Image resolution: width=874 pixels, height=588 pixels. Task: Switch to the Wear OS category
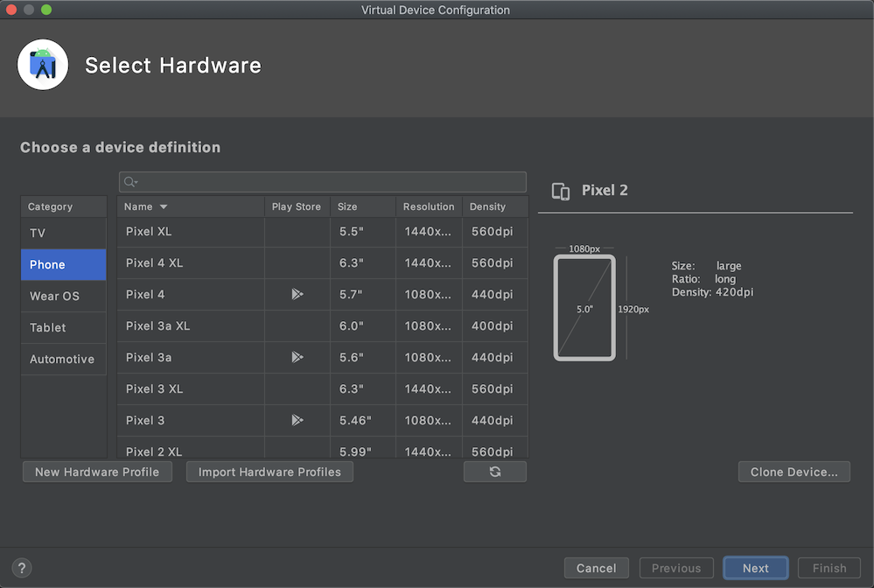tap(63, 296)
